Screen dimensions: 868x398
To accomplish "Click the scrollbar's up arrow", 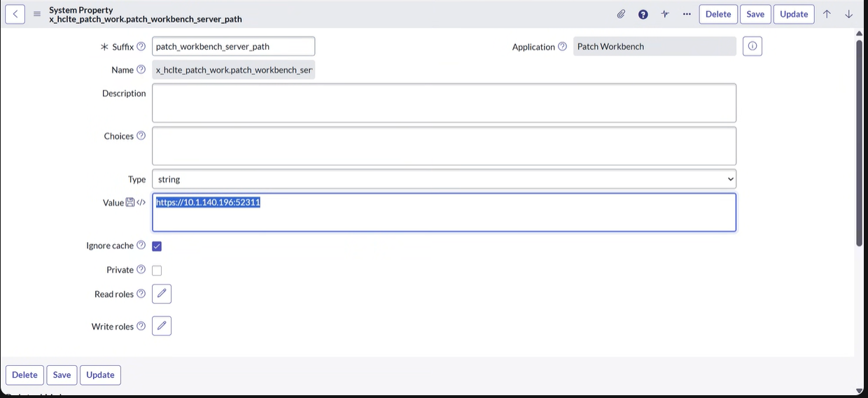I will (860, 33).
